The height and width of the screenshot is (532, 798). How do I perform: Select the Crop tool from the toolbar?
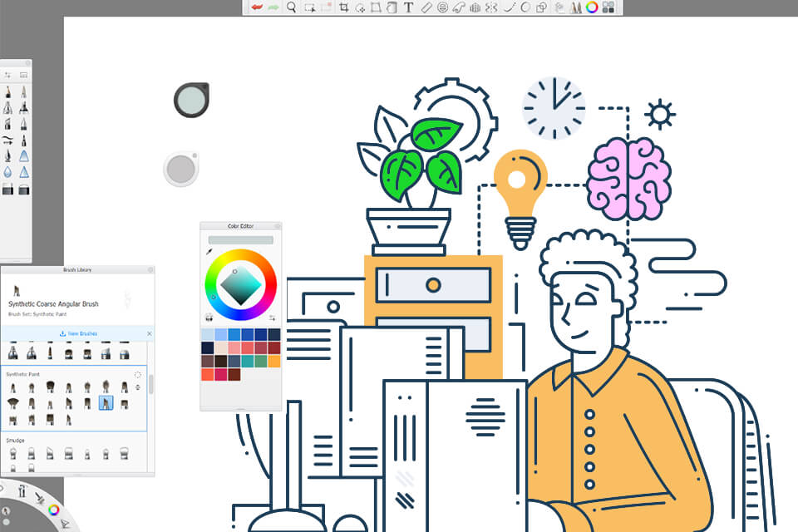pos(342,8)
